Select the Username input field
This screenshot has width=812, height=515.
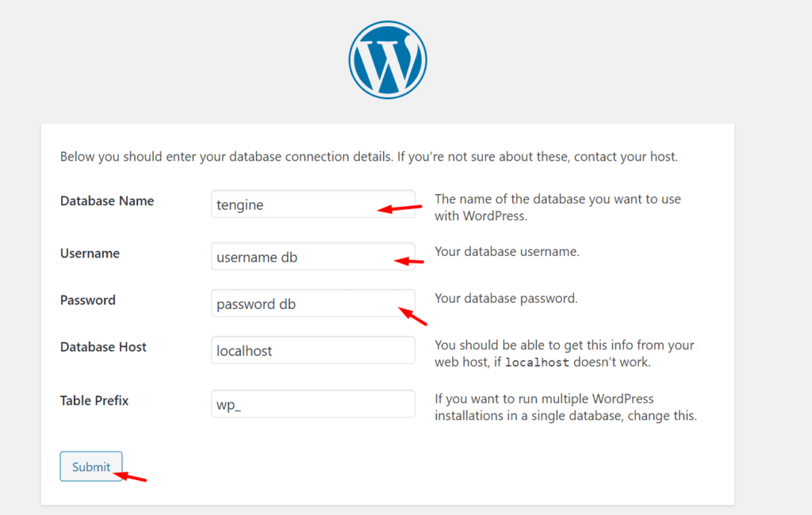click(x=312, y=256)
